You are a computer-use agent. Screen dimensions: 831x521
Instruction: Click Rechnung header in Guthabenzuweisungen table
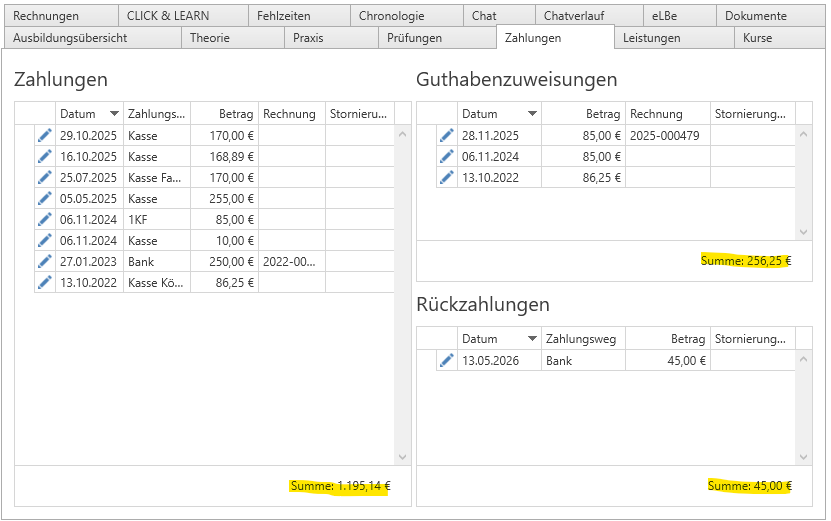(x=668, y=114)
